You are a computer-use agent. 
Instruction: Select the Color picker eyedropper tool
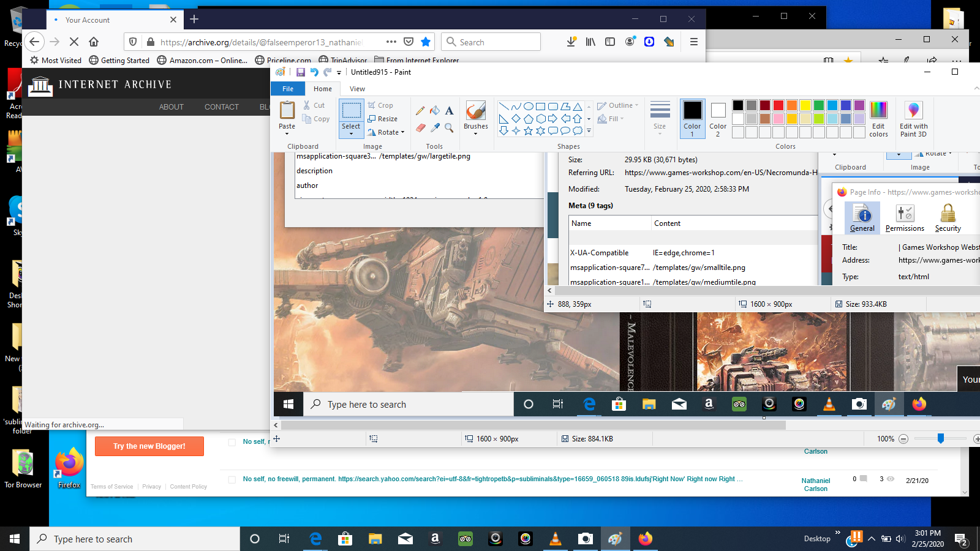click(x=435, y=127)
